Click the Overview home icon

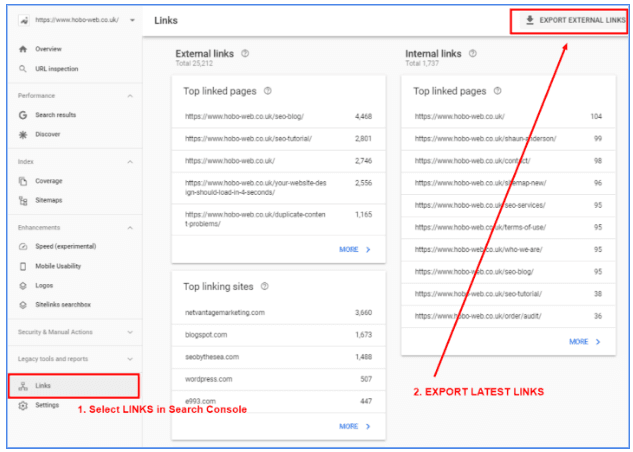click(23, 49)
